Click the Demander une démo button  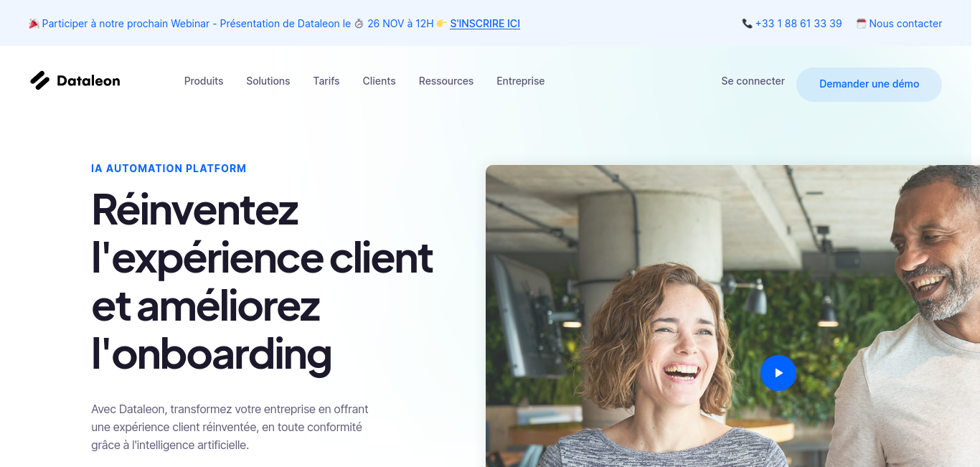pos(869,84)
